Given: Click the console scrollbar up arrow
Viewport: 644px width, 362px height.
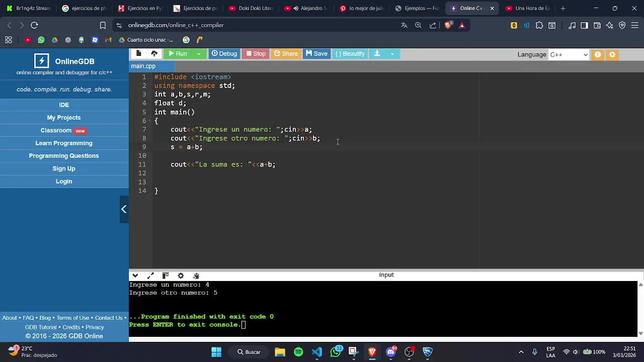Looking at the screenshot, I should tap(640, 285).
